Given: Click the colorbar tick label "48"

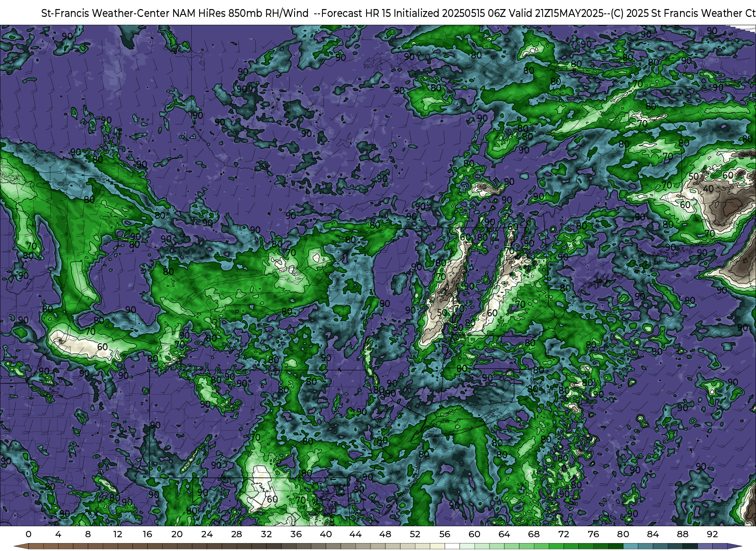Looking at the screenshot, I should pyautogui.click(x=385, y=534).
